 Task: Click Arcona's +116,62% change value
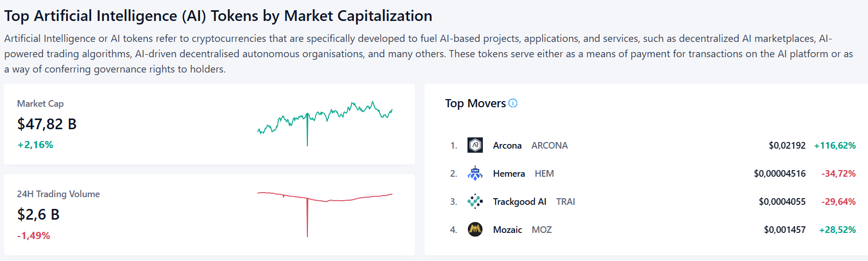(835, 146)
